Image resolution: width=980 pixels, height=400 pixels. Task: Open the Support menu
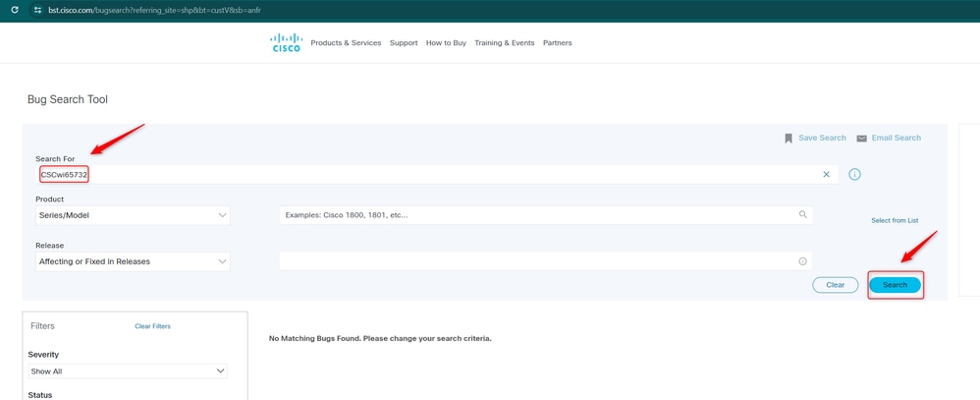click(x=404, y=43)
